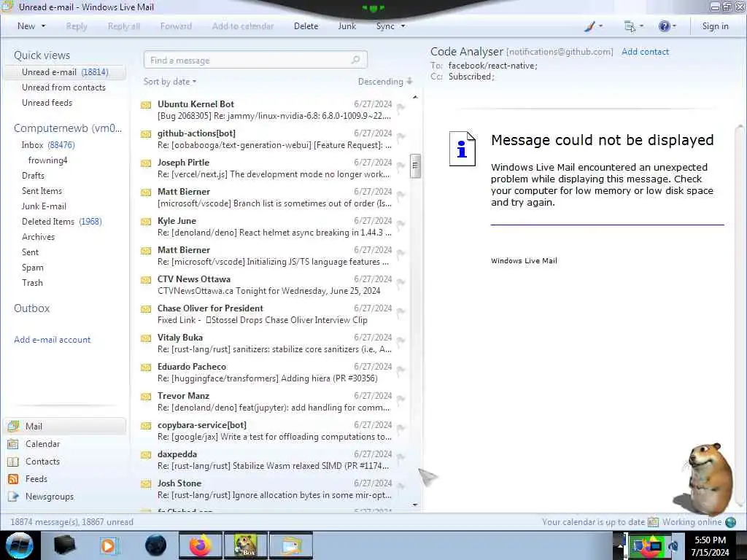Flag the Ubuntu Kernel Bot message
This screenshot has width=747, height=560.
click(x=400, y=108)
